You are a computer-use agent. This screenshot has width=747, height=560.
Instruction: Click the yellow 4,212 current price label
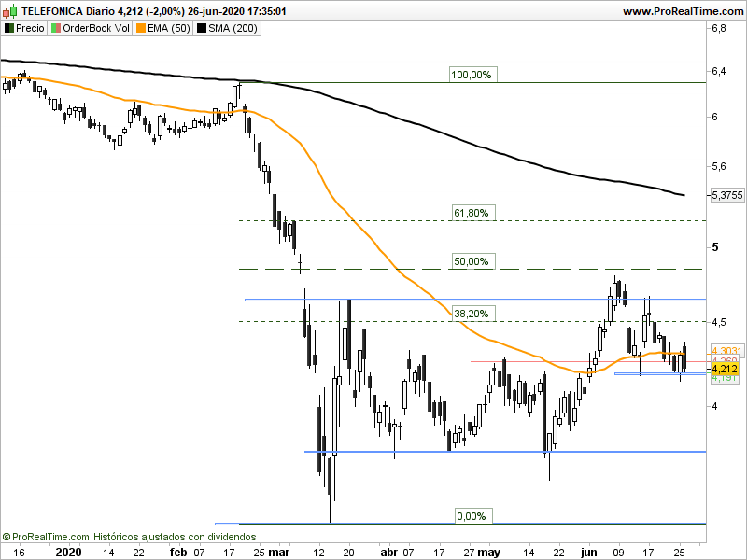725,369
